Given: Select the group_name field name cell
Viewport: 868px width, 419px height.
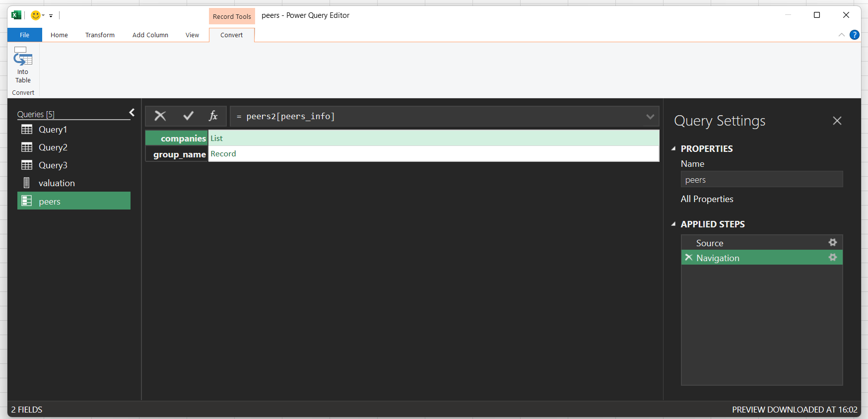Looking at the screenshot, I should click(177, 154).
